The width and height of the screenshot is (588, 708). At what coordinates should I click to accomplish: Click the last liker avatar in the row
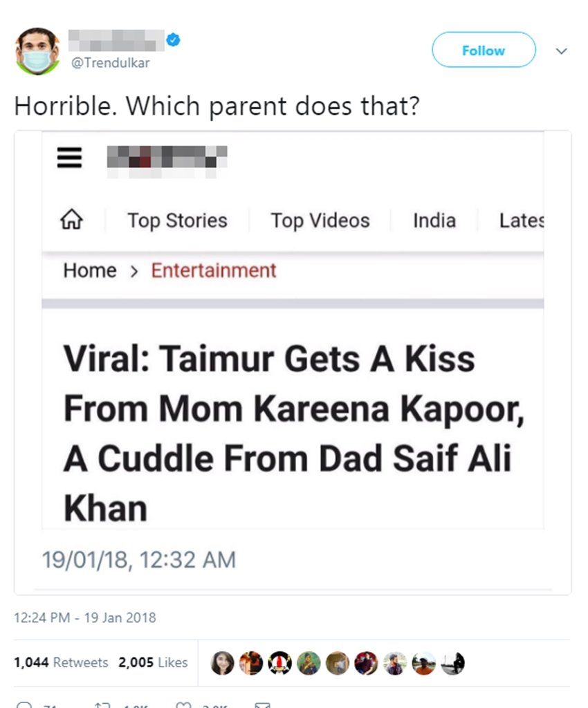(x=452, y=663)
